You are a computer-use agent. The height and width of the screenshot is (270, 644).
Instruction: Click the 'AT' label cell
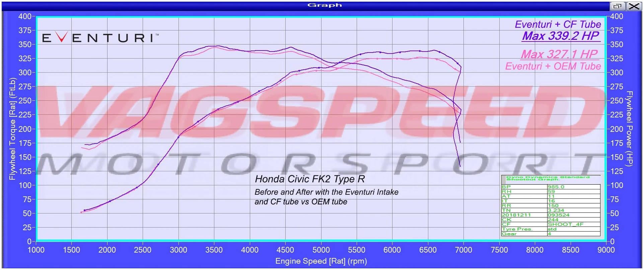(524, 196)
